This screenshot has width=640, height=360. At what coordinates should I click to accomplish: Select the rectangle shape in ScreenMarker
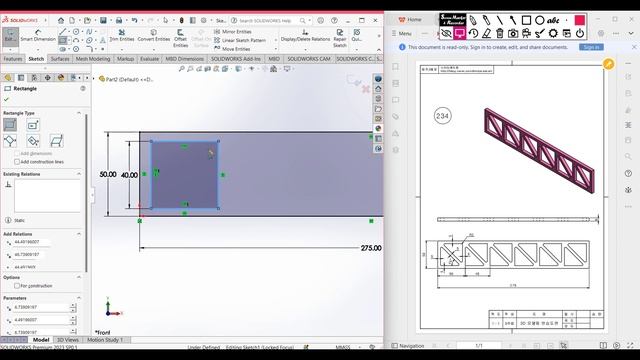[526, 20]
